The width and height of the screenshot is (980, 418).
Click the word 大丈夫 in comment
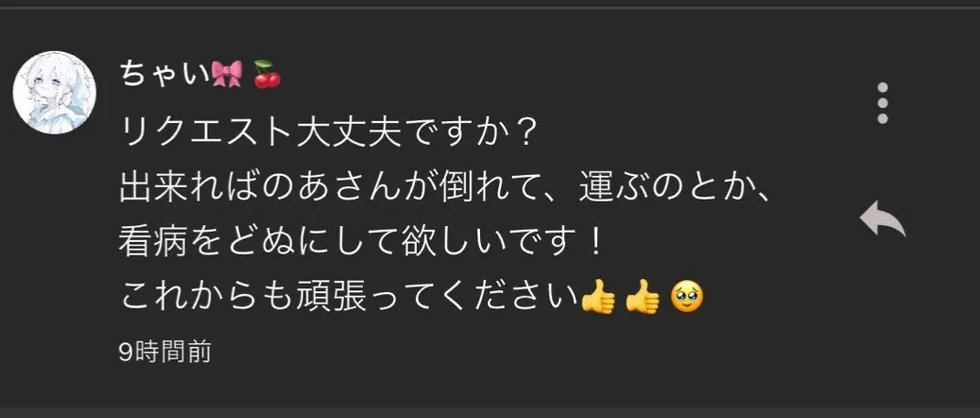tap(340, 132)
